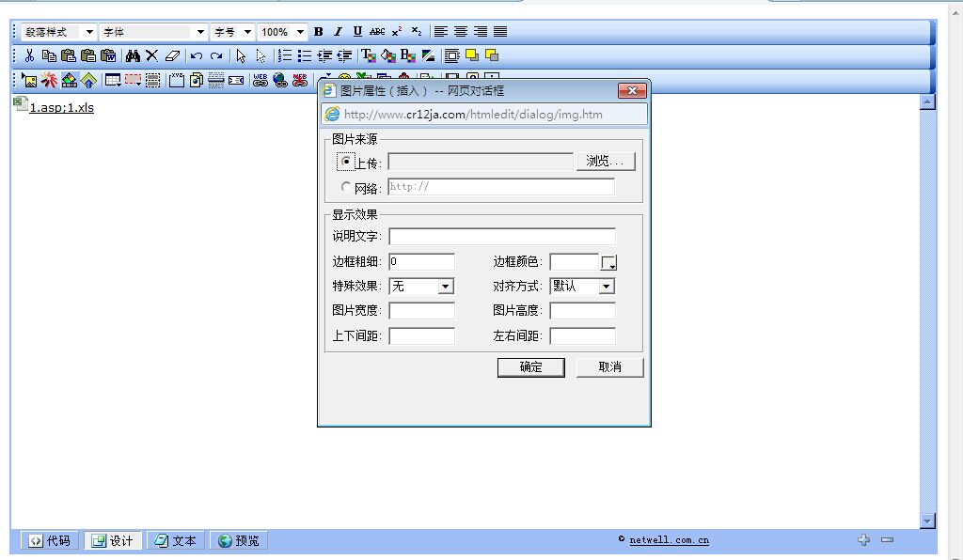Open the 段落样式 paragraph style dropdown
This screenshot has width=963, height=560.
coord(59,32)
